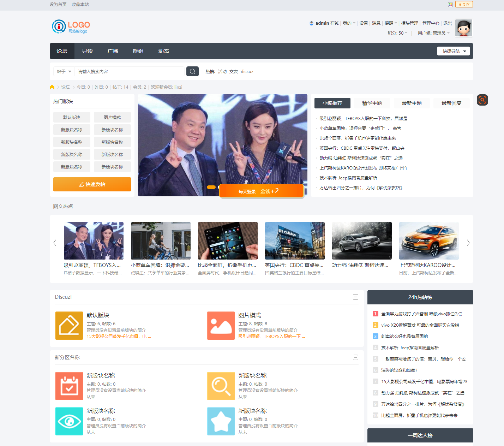504x446 pixels.
Task: Open the 快捷导航 dropdown
Action: pyautogui.click(x=454, y=51)
